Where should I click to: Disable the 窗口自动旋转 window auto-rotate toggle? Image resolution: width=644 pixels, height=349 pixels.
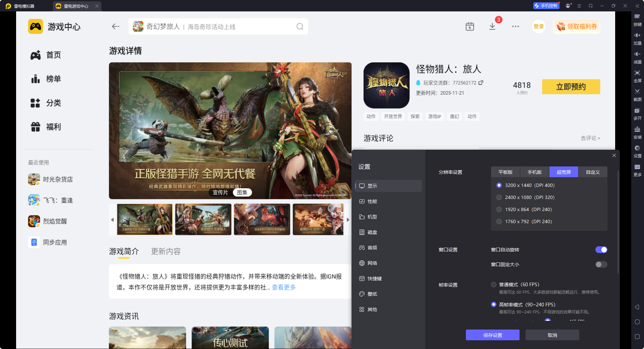coord(601,249)
